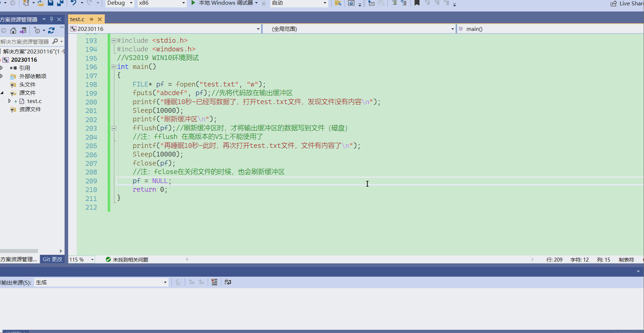Open the 自动 dropdown in the toolbar
Screen dimensions: 644x333
[x=299, y=3]
